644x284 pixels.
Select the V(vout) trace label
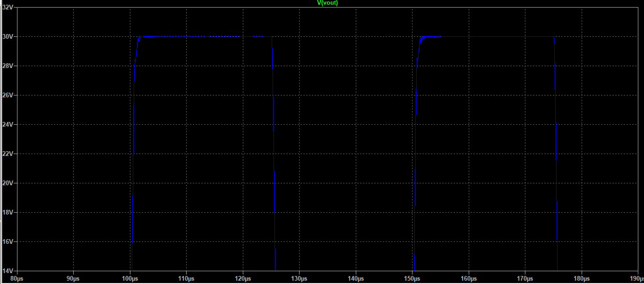[327, 3]
